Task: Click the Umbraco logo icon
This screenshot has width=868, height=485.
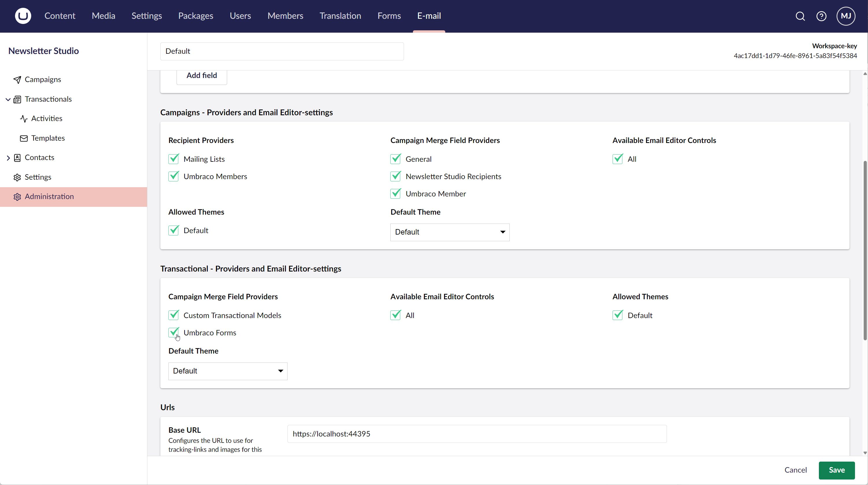Action: pyautogui.click(x=23, y=16)
